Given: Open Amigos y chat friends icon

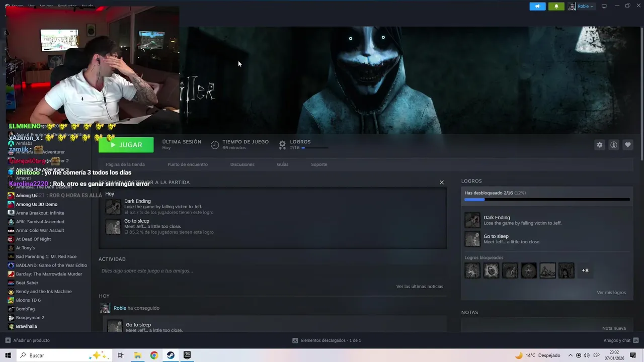Looking at the screenshot, I should pos(635,340).
